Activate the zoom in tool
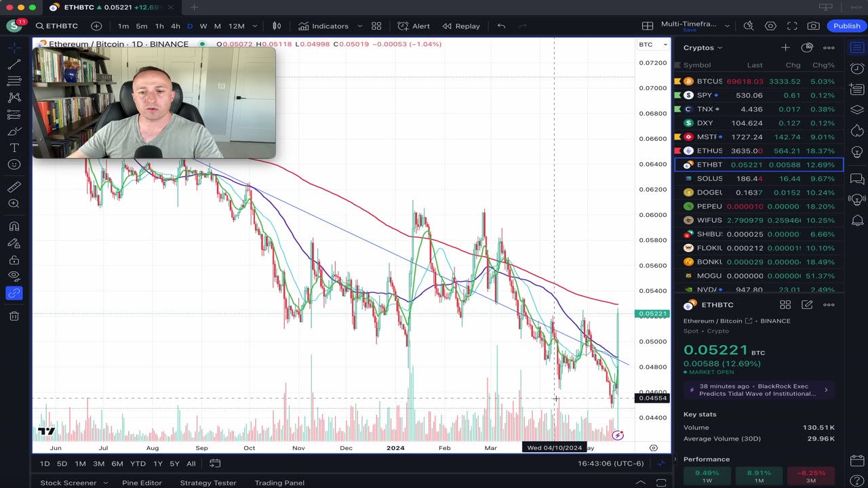Screen dimensions: 868x488 pos(14,203)
